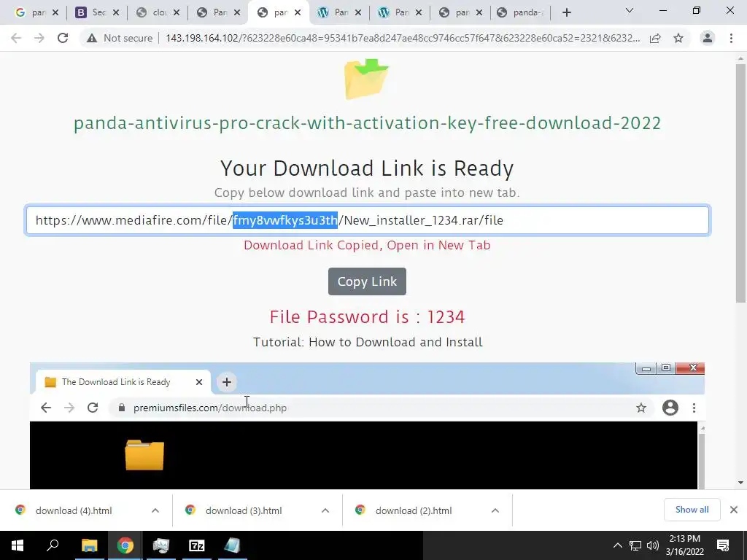
Task: Click the Chrome taskbar icon
Action: click(x=125, y=545)
